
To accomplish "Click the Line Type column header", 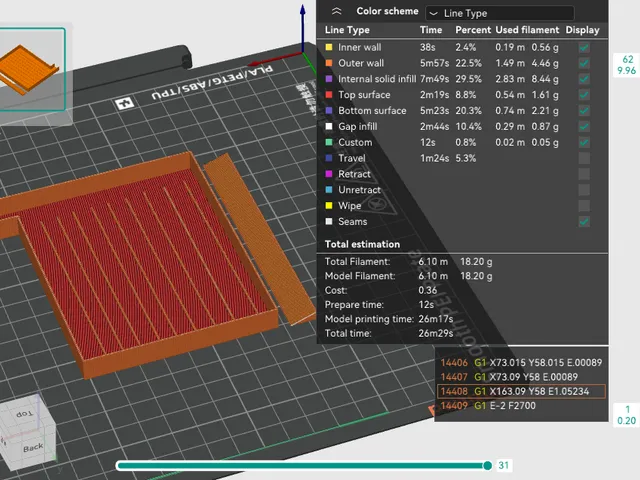I will 347,30.
